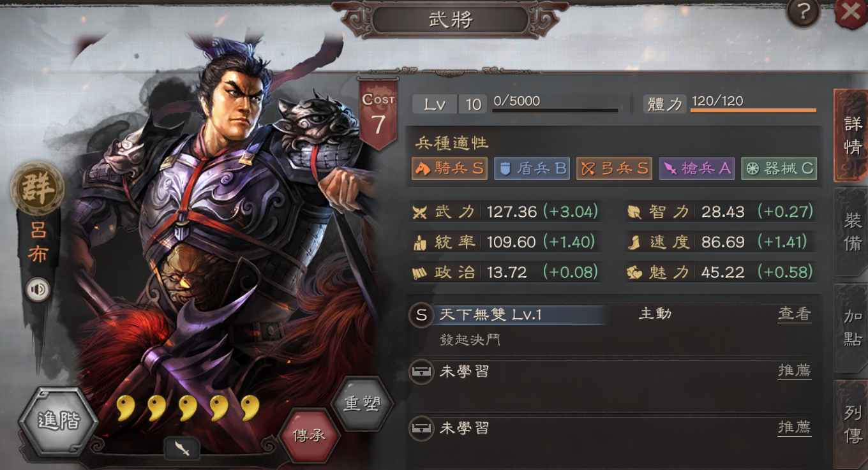
Task: Click the help question mark icon
Action: coord(802,11)
